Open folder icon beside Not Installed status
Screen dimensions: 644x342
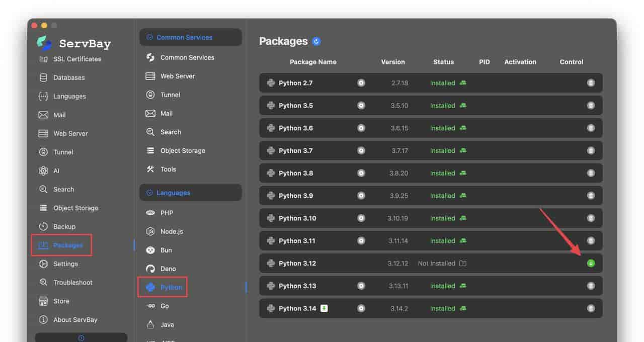[463, 264]
